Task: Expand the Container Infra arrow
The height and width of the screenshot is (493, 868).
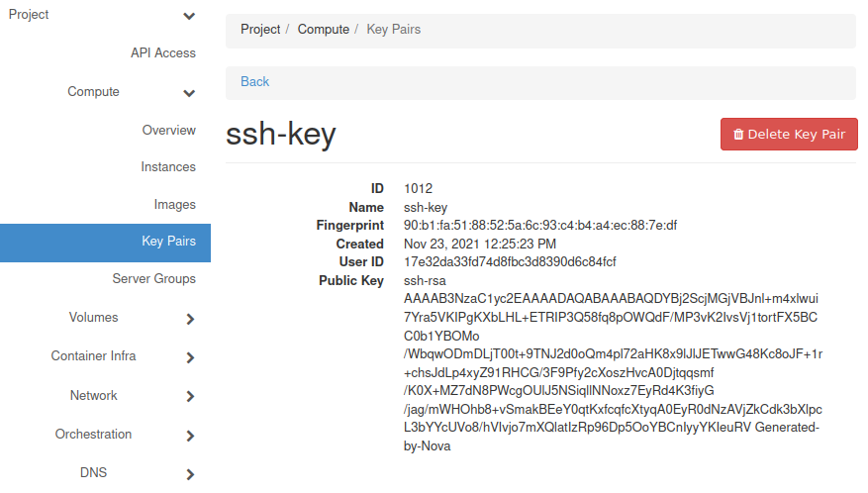Action: pos(190,357)
